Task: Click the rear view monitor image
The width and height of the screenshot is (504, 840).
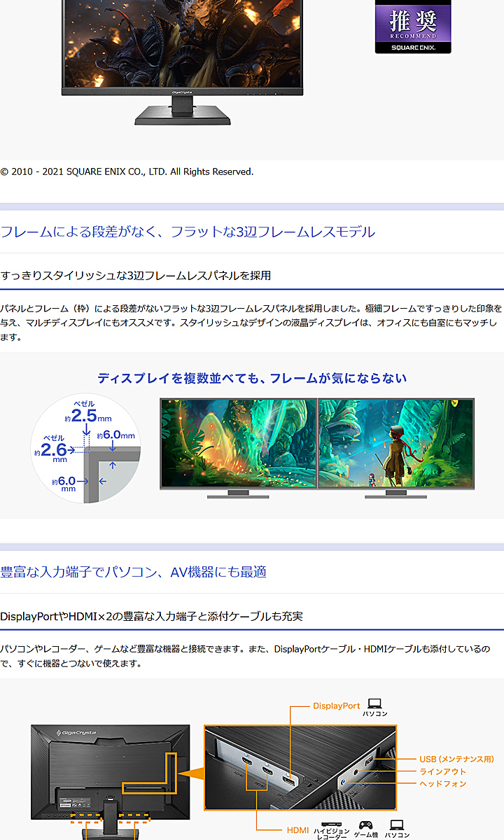Action: point(110,782)
